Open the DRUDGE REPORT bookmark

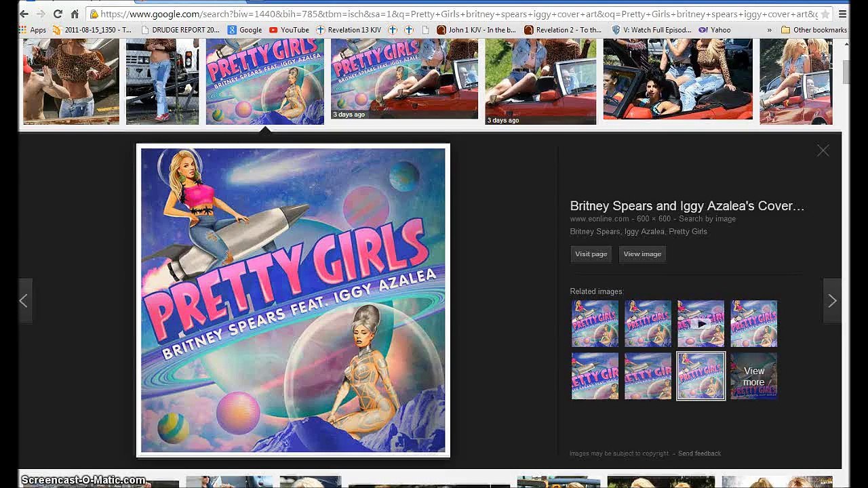coord(180,30)
